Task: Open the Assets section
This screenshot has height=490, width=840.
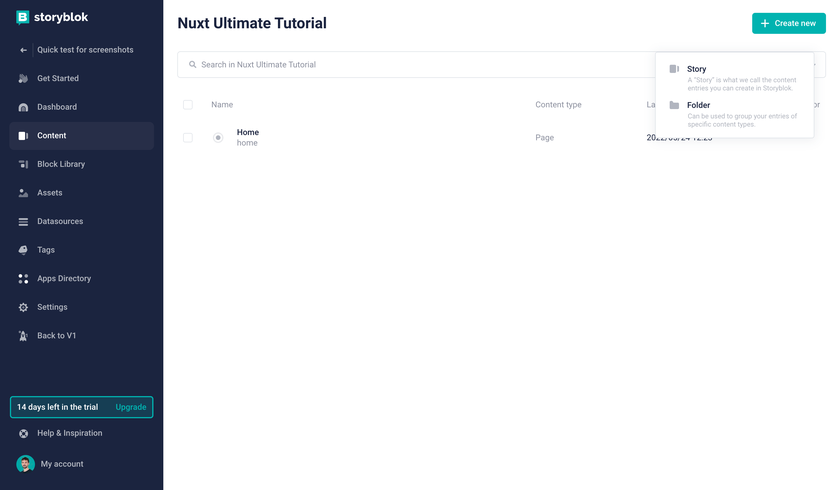Action: [x=81, y=193]
